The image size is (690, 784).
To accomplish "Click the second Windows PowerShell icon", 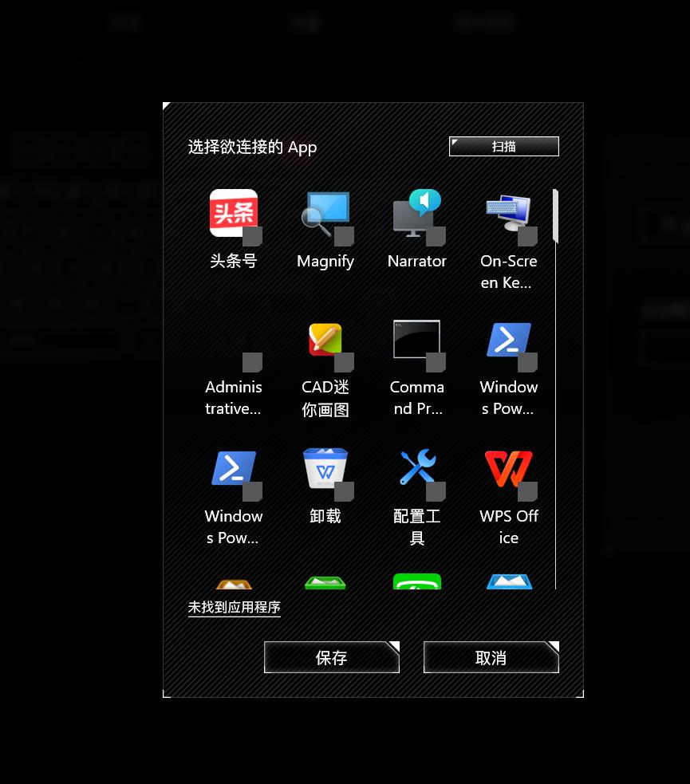I will coord(234,467).
